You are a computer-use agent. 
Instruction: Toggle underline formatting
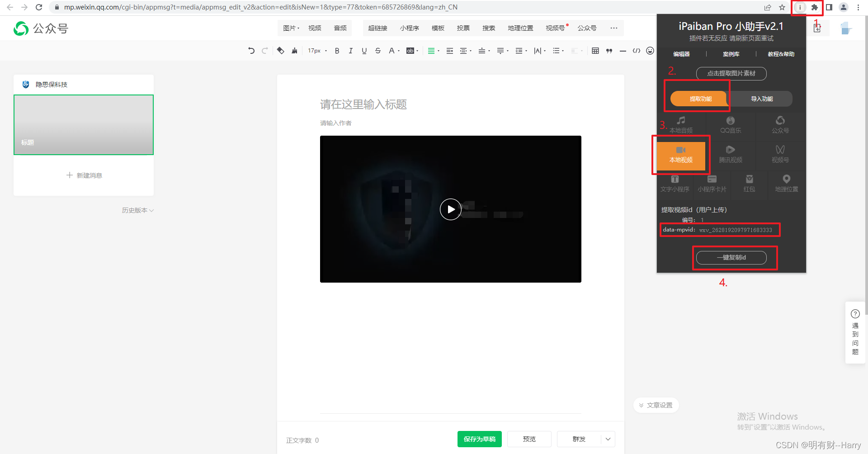364,51
